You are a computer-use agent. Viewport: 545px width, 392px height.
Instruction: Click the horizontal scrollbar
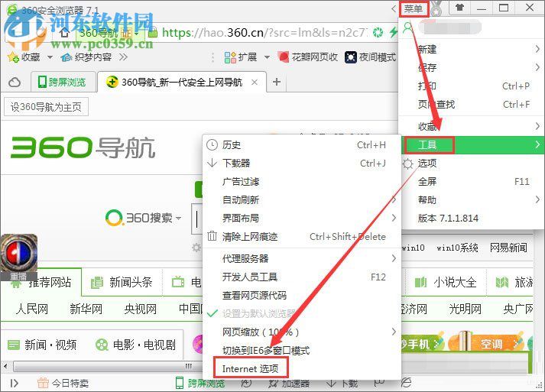click(108, 366)
